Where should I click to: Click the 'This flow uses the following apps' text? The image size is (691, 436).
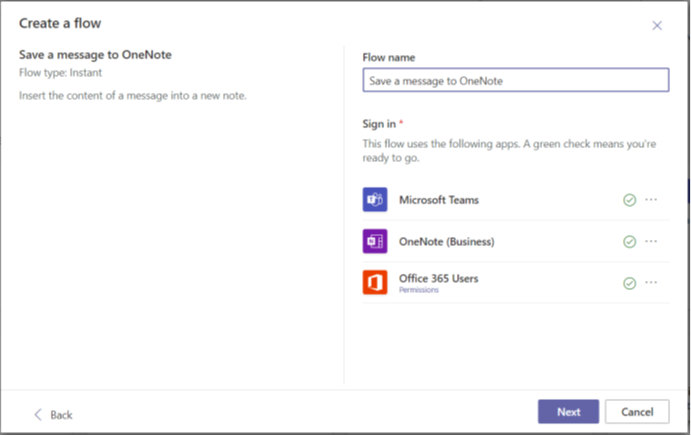click(x=509, y=151)
